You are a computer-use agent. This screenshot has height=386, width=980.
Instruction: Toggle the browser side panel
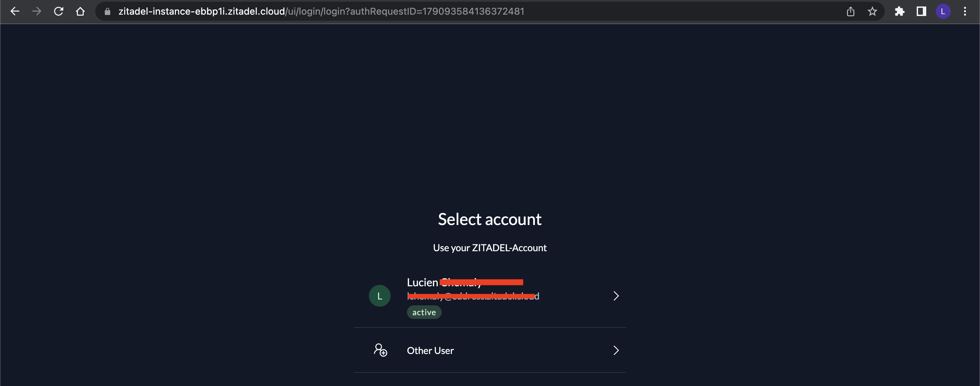pos(921,12)
